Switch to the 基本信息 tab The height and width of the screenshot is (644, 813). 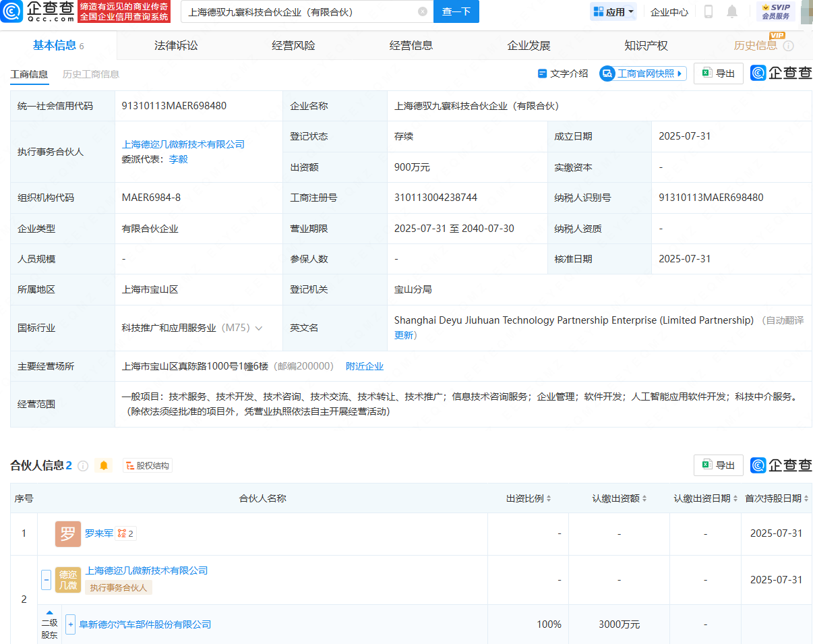point(59,45)
